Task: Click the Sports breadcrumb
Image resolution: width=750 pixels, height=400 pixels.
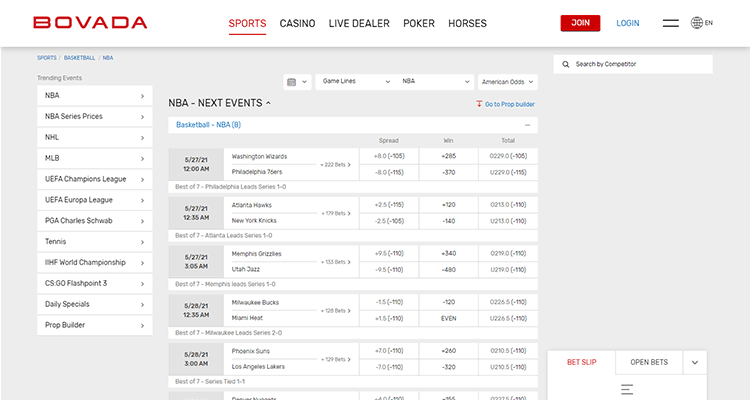Action: [x=47, y=58]
